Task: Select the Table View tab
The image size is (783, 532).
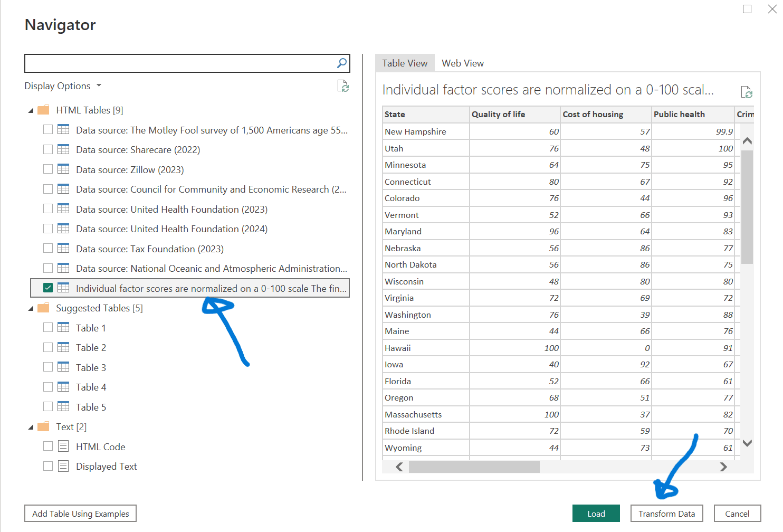Action: click(405, 63)
